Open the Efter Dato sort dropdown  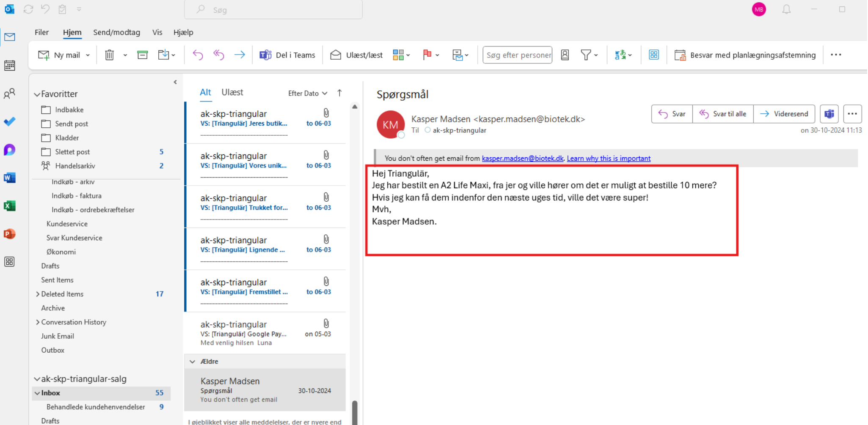pos(308,93)
